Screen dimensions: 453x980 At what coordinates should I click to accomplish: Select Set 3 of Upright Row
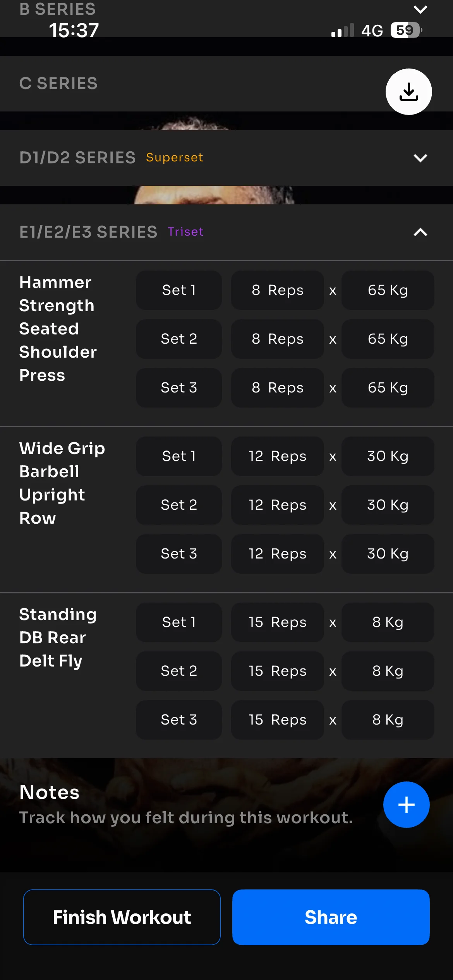click(x=178, y=554)
